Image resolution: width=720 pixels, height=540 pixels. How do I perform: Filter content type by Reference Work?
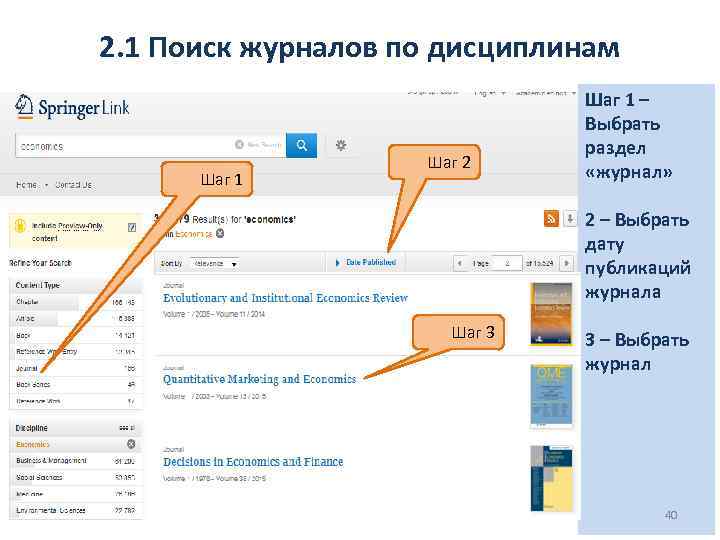tap(75, 401)
